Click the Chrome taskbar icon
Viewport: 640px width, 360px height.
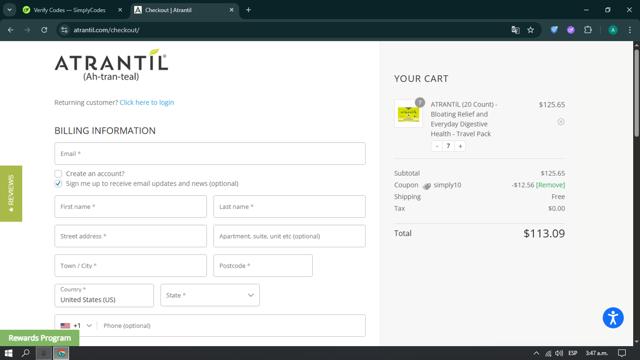click(x=61, y=353)
